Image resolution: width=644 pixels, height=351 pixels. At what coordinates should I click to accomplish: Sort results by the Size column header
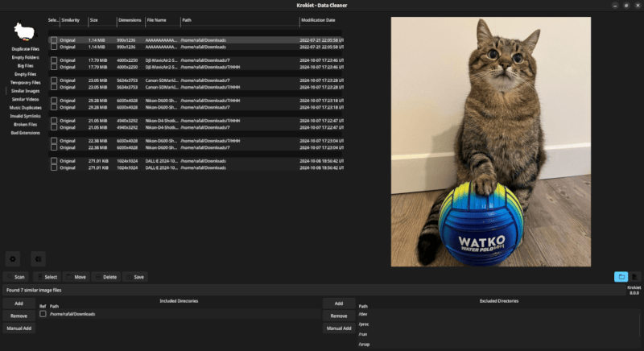pos(94,19)
